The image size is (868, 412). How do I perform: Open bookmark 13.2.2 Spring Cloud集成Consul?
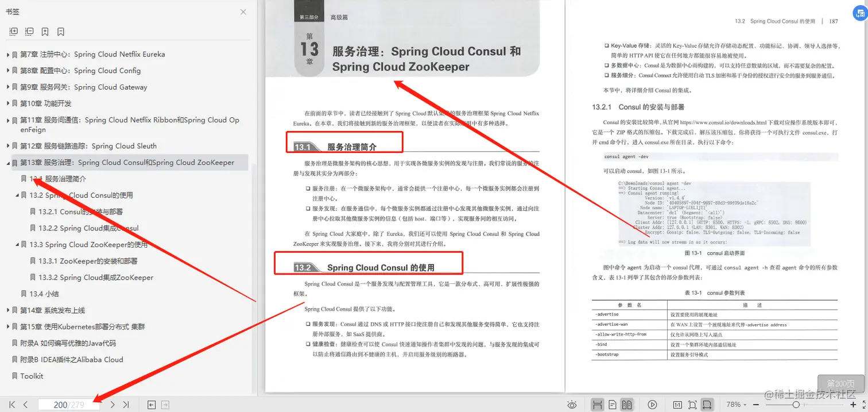89,228
